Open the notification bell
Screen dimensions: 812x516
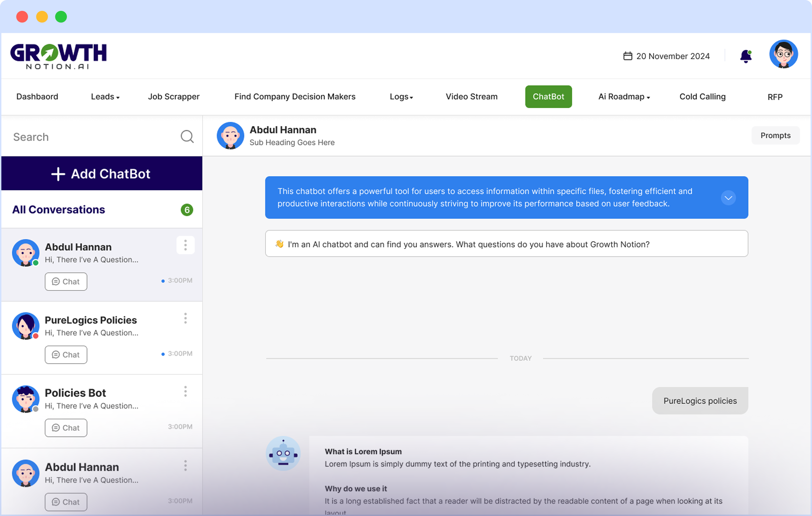click(745, 56)
